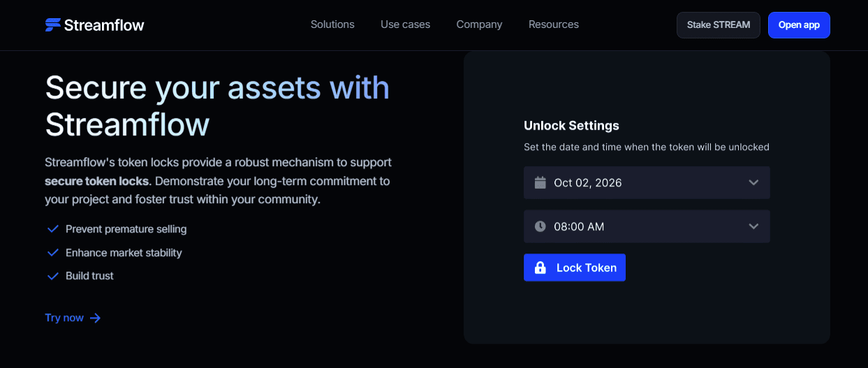Expand the Oct 02, 2026 date chevron
The image size is (868, 368).
click(753, 182)
